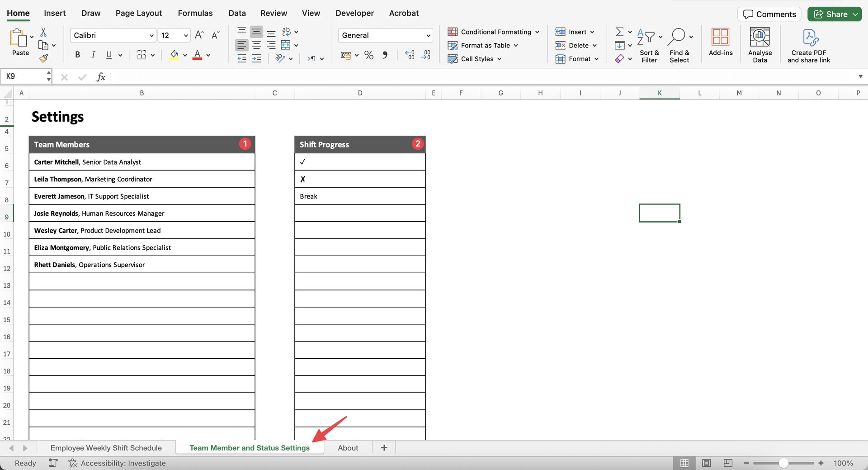Click the Fill down icon
Image resolution: width=868 pixels, height=470 pixels.
point(620,45)
